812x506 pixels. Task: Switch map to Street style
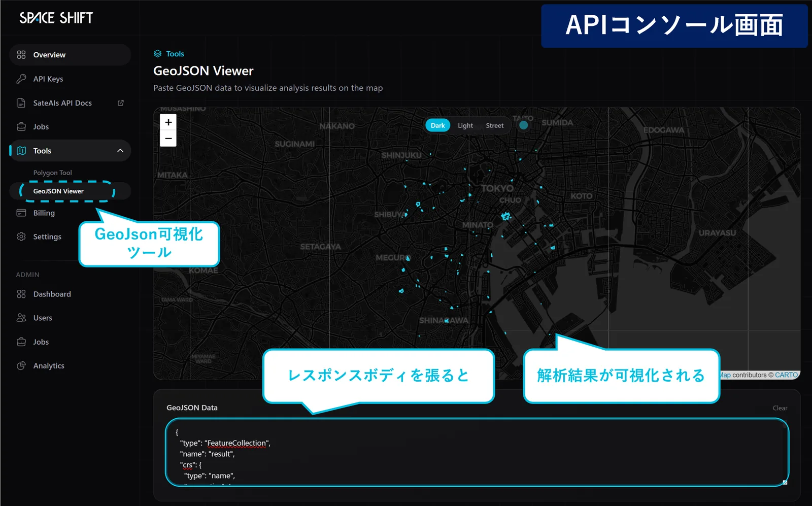495,125
